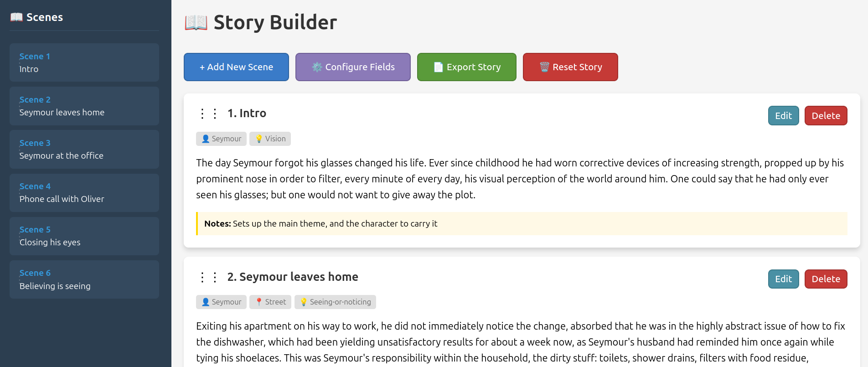This screenshot has height=367, width=868.
Task: Click the book icon in Scenes sidebar header
Action: (16, 17)
